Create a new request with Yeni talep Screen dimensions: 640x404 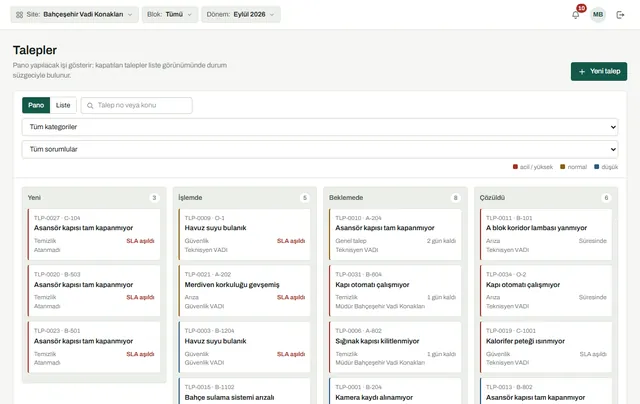[x=599, y=71]
